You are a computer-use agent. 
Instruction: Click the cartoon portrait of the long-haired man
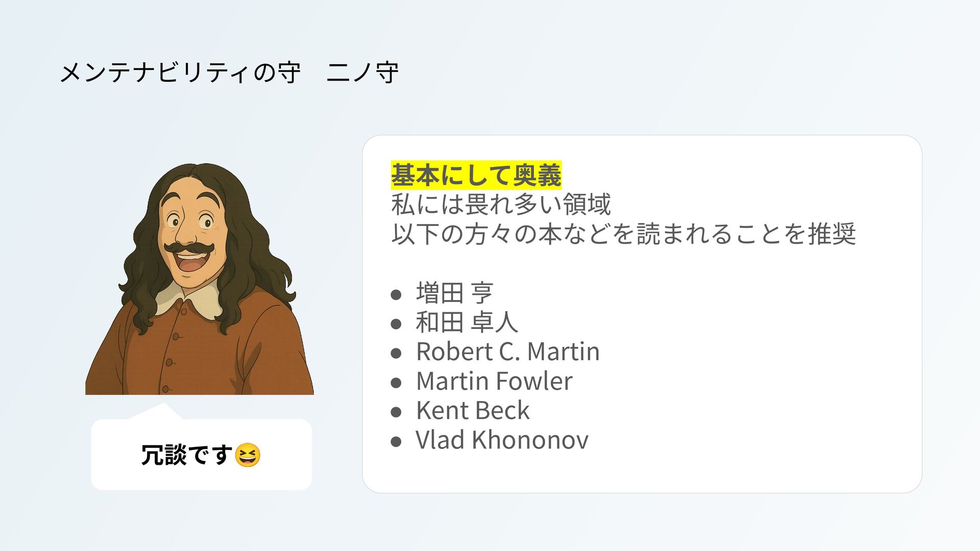point(200,279)
